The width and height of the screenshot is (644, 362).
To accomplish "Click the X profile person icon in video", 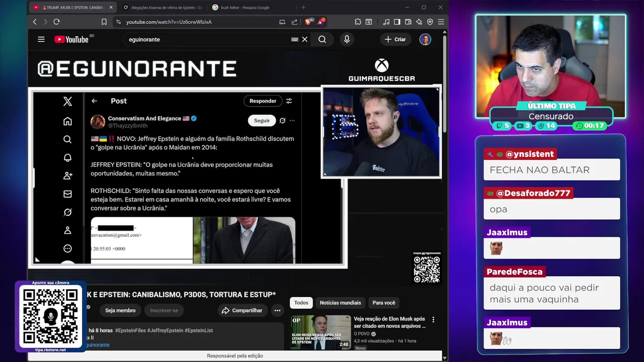I will pos(67,230).
